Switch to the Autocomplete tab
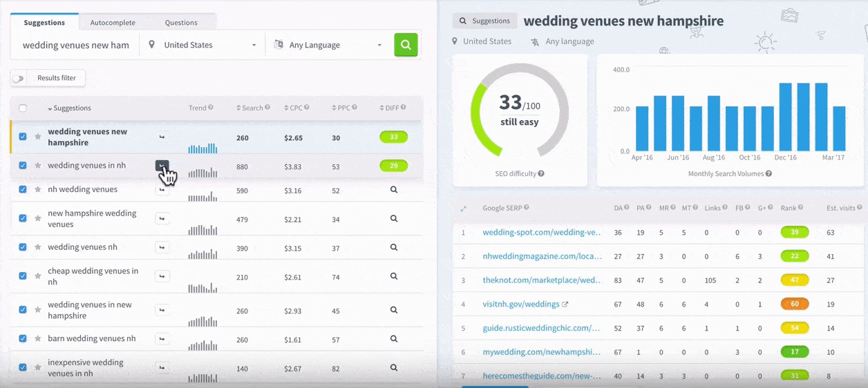Screen dimensions: 868x388 click(x=113, y=23)
